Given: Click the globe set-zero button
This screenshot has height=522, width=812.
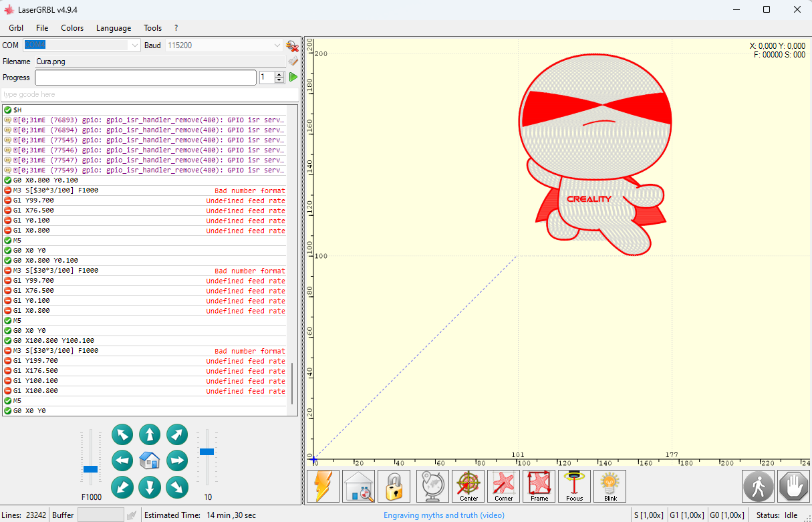Looking at the screenshot, I should (x=433, y=486).
